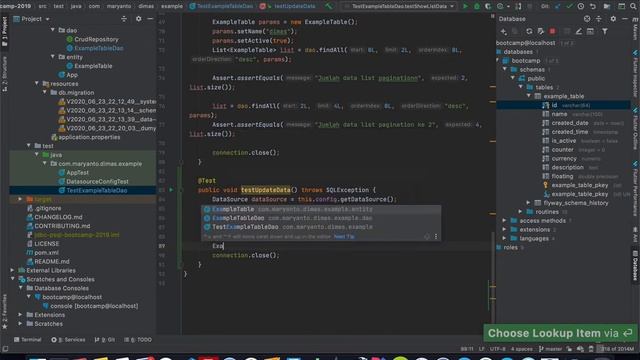Open the 6: TODO tool window tab

(138, 340)
